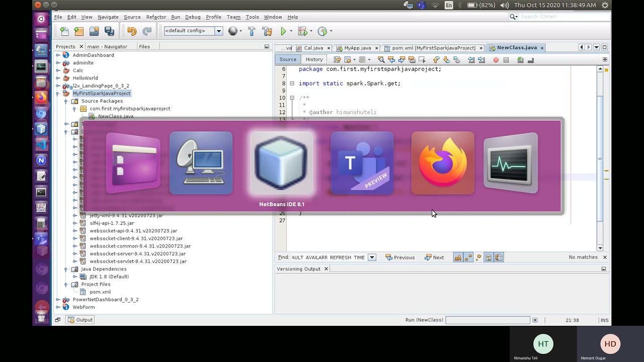Click the Firefox icon in app switcher
The width and height of the screenshot is (644, 362).
pyautogui.click(x=443, y=163)
